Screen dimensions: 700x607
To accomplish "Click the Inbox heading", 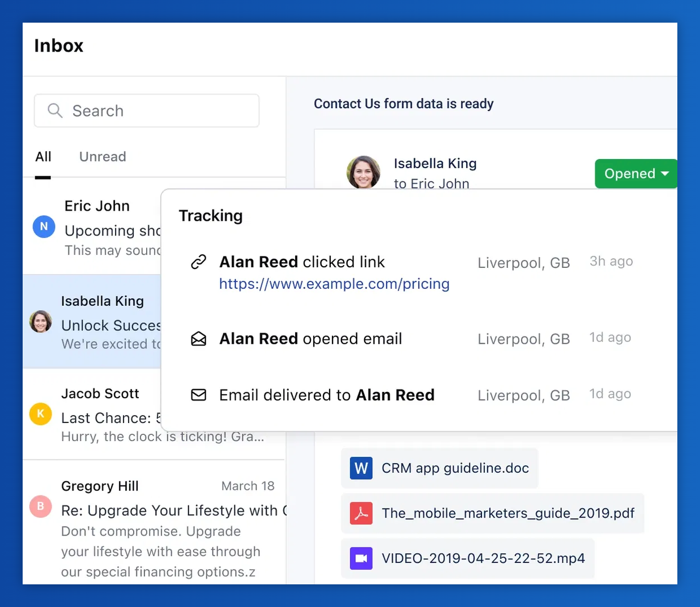I will click(x=59, y=45).
